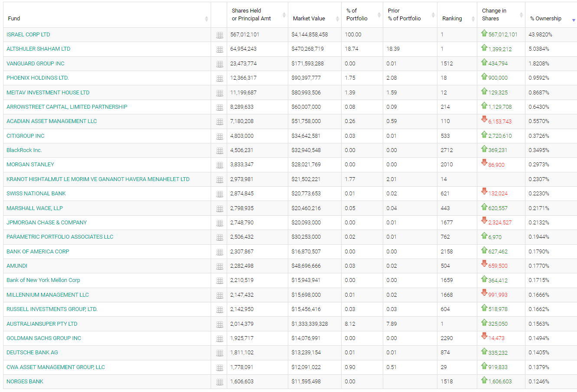Open grid icon for Bank of New York Mellon
The image size is (577, 392).
coord(220,281)
